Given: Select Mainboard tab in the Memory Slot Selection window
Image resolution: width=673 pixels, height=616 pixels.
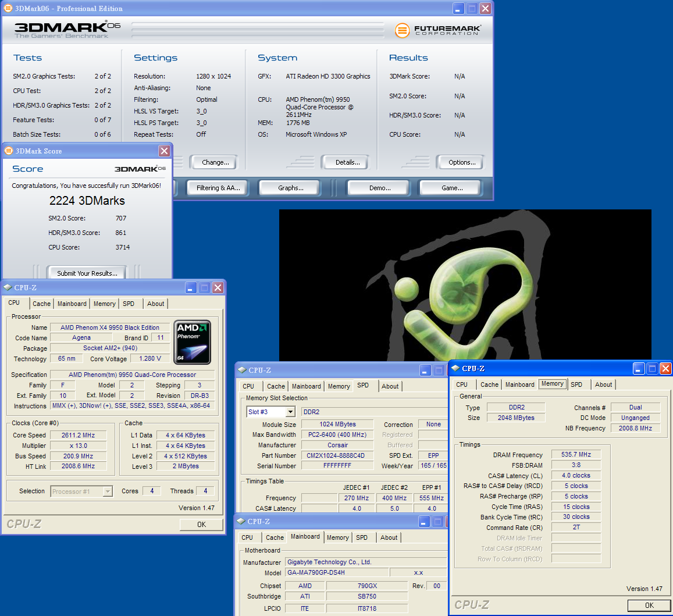Looking at the screenshot, I should pyautogui.click(x=306, y=386).
